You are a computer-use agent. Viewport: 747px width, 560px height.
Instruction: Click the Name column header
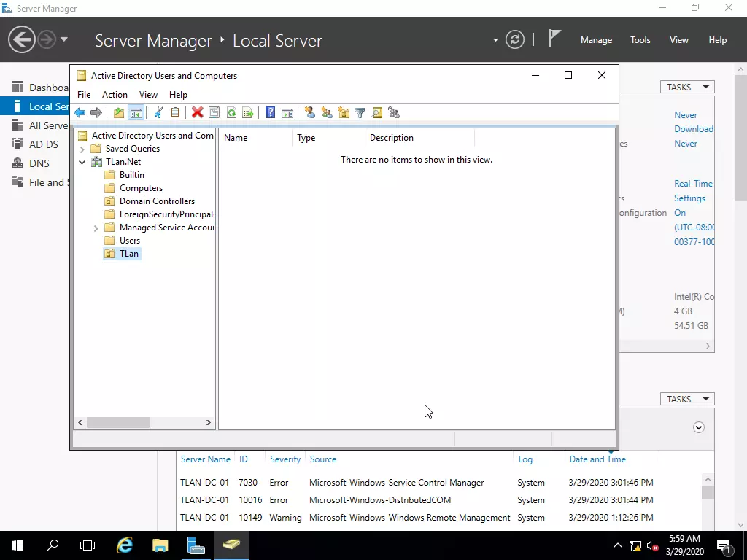coord(256,138)
